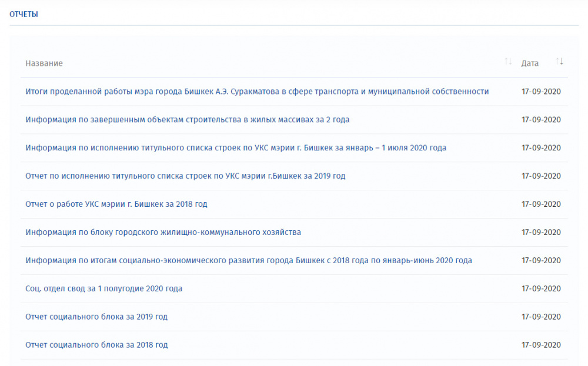
Task: Click the ascending arrow in Дата sort control
Action: coord(557,60)
